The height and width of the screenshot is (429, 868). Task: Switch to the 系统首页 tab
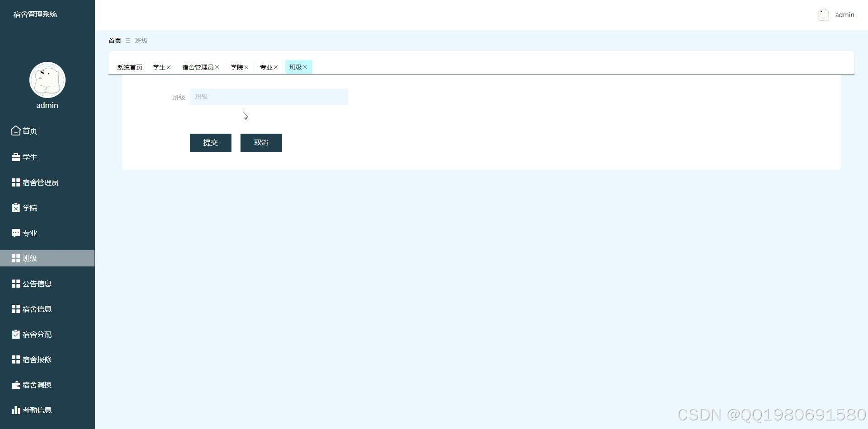[130, 67]
